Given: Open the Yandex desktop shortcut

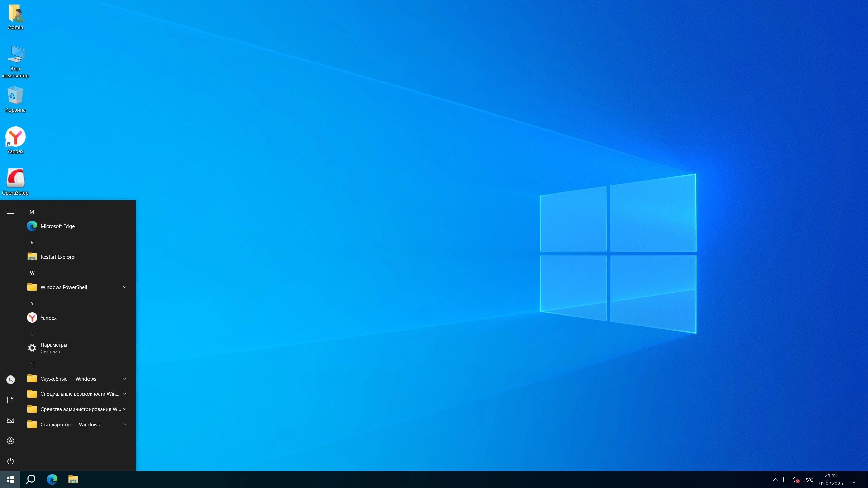Looking at the screenshot, I should 16,140.
